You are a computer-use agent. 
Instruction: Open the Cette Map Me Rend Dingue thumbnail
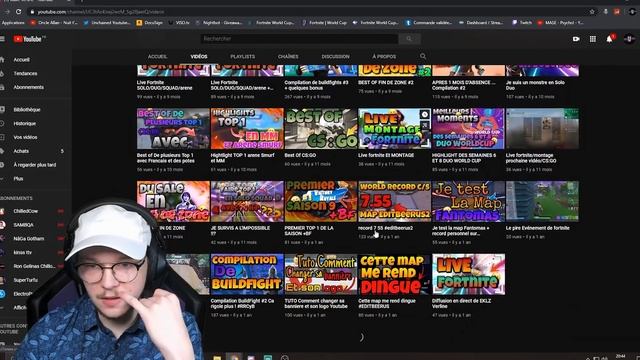click(394, 274)
